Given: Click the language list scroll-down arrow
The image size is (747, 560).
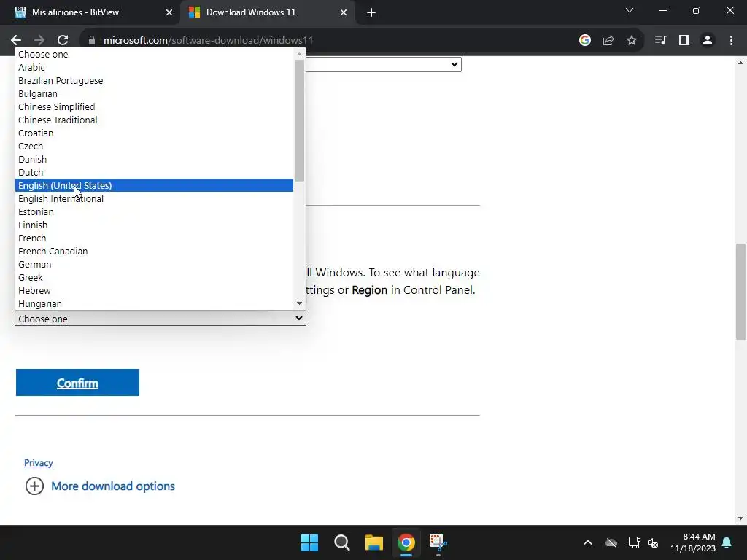Looking at the screenshot, I should (299, 303).
